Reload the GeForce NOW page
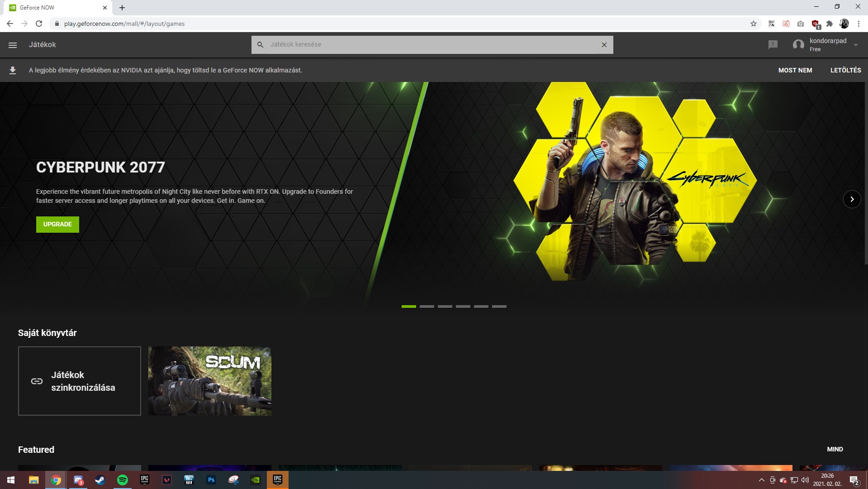The height and width of the screenshot is (489, 868). [x=39, y=24]
